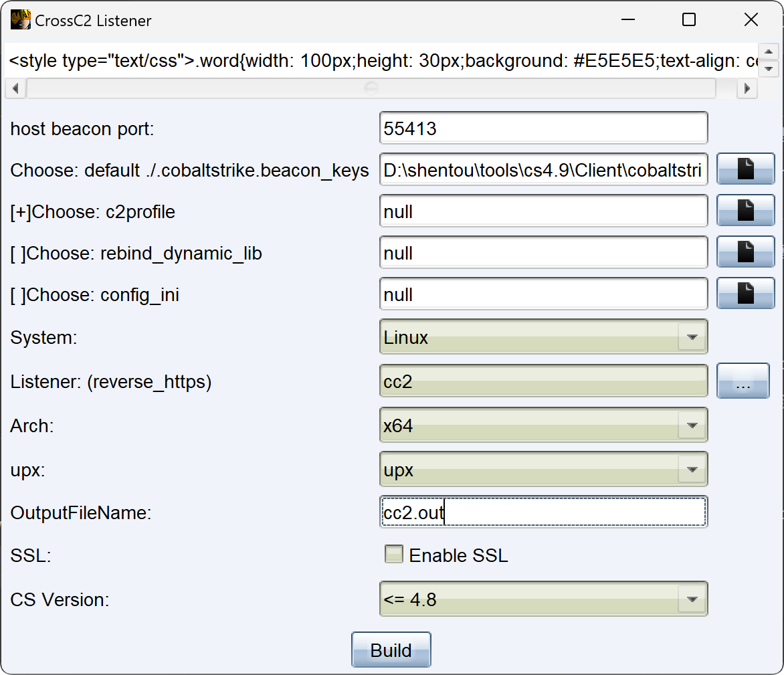784x675 pixels.
Task: Click the horizontal scrollbar track of style text
Action: 371,88
